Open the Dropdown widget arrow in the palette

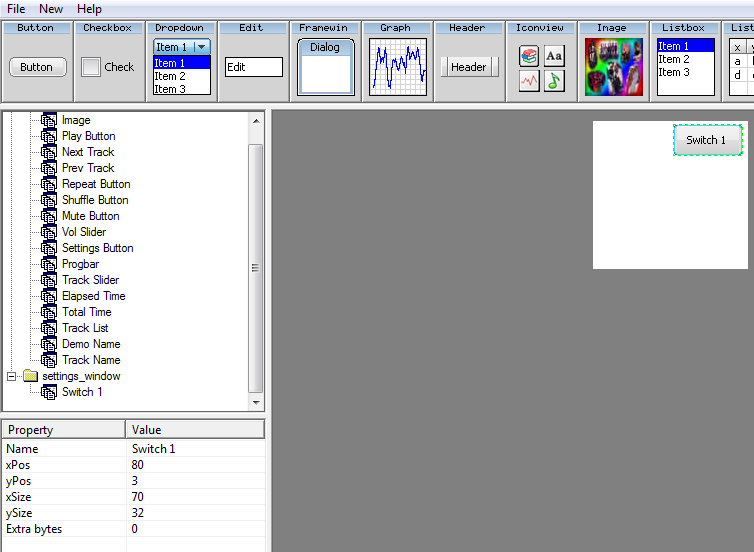(201, 47)
